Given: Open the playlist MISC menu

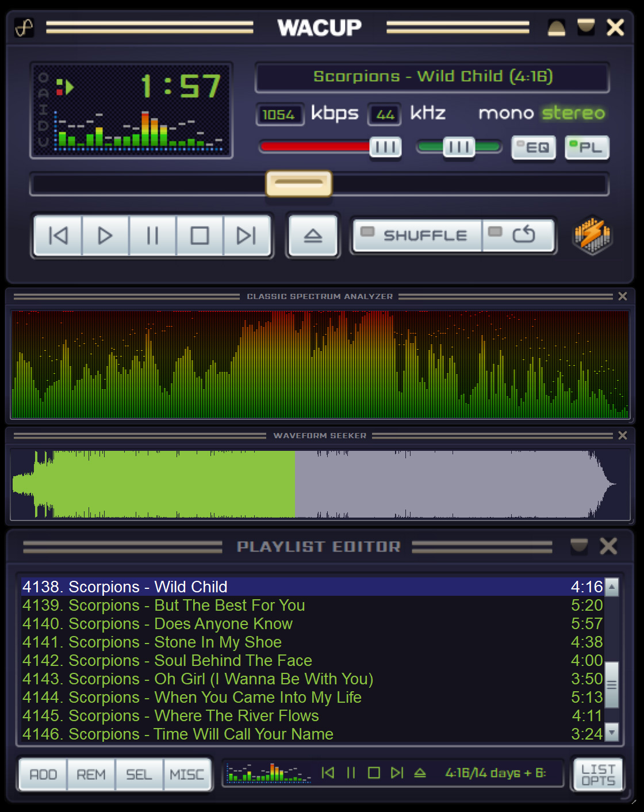Looking at the screenshot, I should 187,775.
